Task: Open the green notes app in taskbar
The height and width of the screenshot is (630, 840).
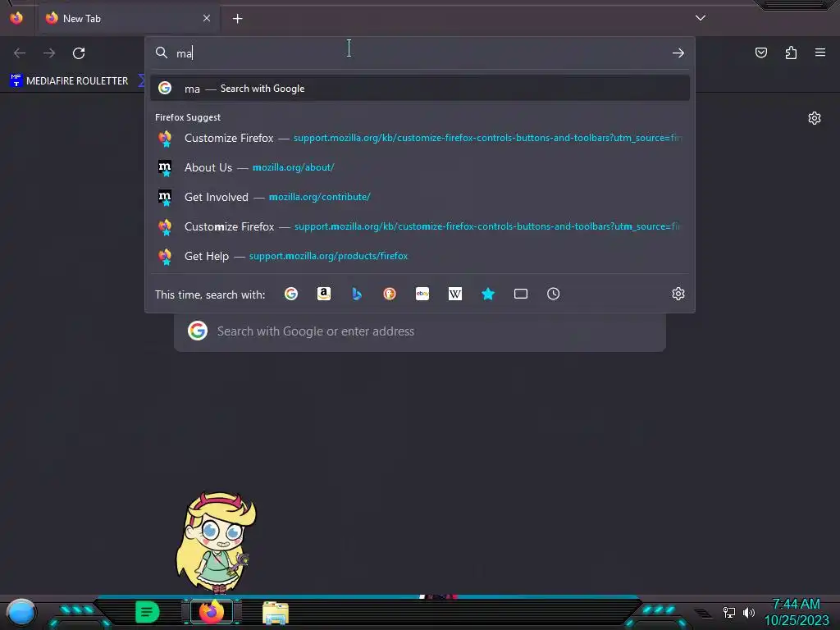Action: click(147, 612)
